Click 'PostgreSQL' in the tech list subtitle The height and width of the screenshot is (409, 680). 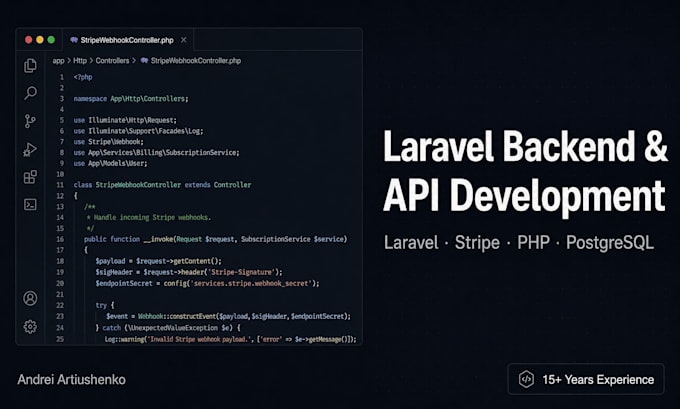610,242
